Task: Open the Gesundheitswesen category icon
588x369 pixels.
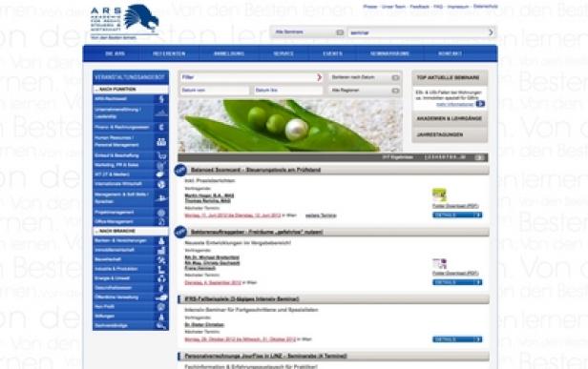Action: pos(161,288)
